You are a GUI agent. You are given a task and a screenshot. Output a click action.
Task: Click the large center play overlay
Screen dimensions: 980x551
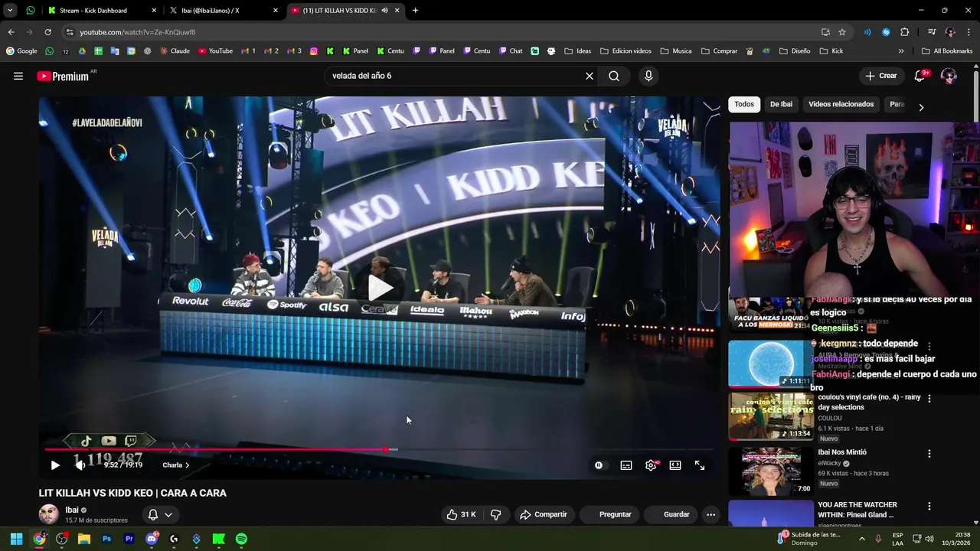(x=381, y=288)
